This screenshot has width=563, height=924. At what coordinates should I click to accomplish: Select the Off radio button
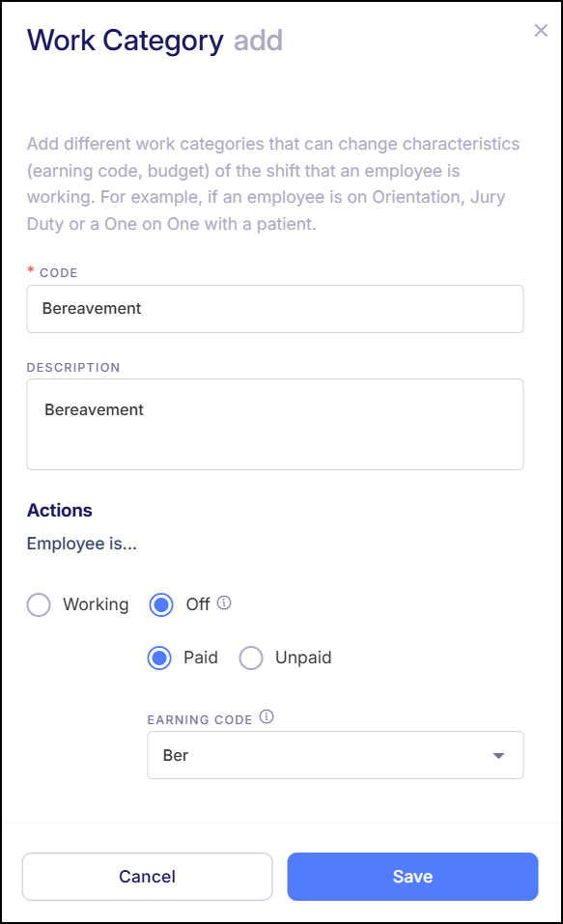pyautogui.click(x=159, y=604)
